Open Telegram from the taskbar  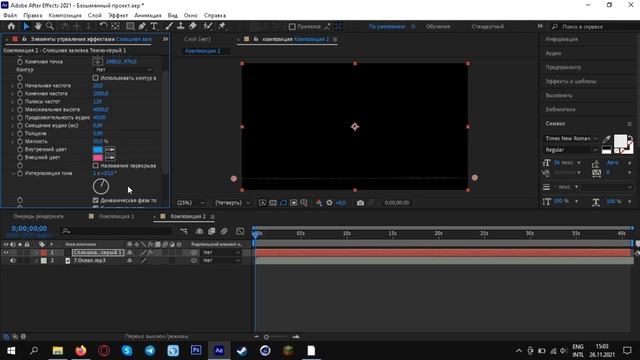pyautogui.click(x=150, y=351)
